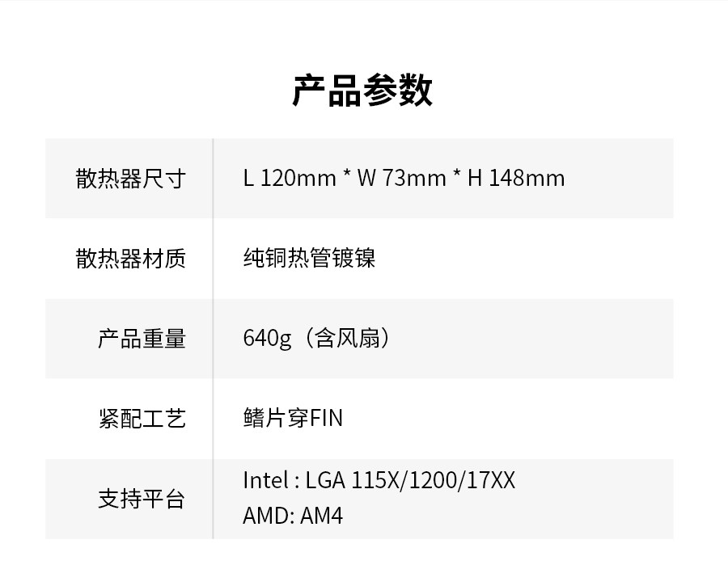The width and height of the screenshot is (728, 582).
Task: Click the AMD platform label
Action: (266, 516)
